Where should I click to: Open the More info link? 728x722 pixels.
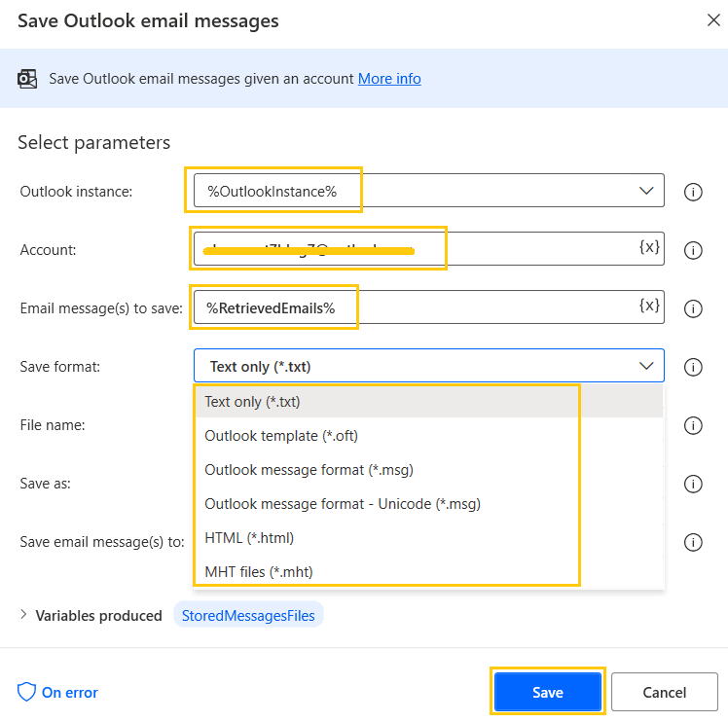coord(389,79)
